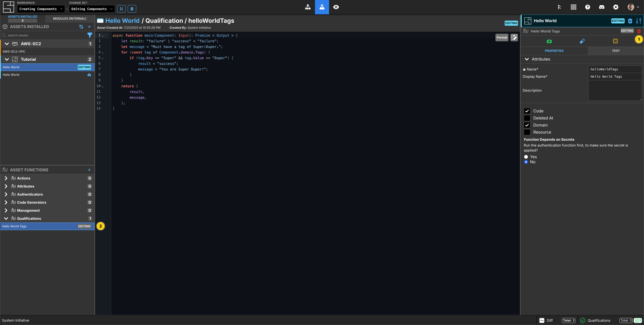Viewport: 644px width, 325px height.
Task: Open the model diagram view icon
Action: 308,7
